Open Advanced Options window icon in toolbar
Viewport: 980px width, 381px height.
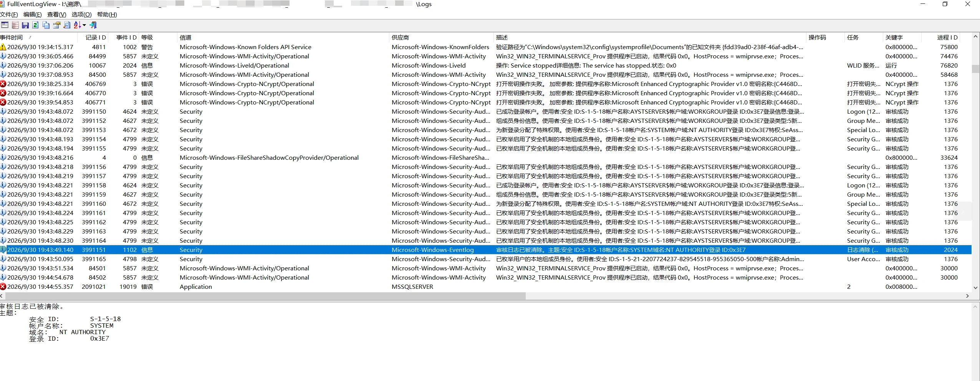[x=5, y=25]
